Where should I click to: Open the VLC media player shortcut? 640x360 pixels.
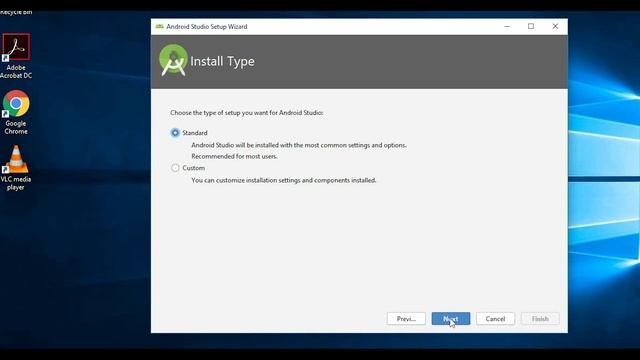tap(16, 168)
